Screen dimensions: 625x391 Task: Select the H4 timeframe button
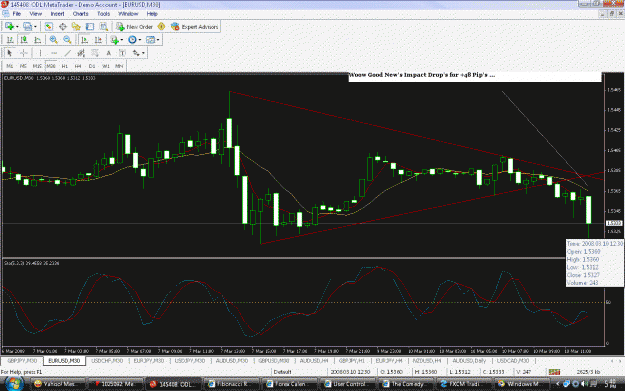pyautogui.click(x=78, y=66)
